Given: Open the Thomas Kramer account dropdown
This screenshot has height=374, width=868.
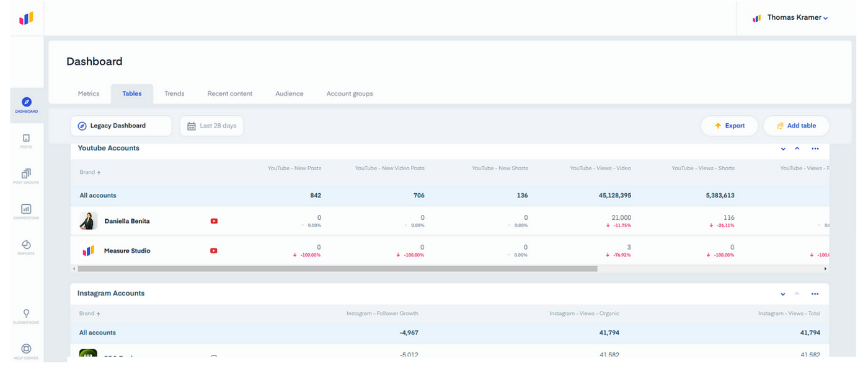Looking at the screenshot, I should (790, 18).
